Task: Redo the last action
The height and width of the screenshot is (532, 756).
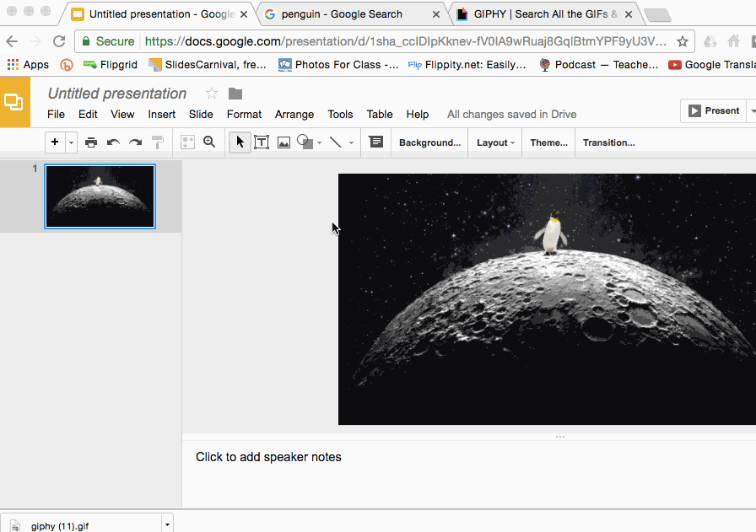Action: [135, 142]
